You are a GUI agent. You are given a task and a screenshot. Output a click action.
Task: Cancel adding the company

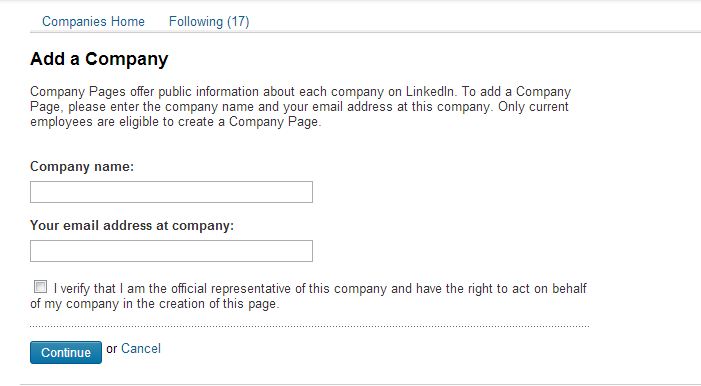[x=141, y=348]
